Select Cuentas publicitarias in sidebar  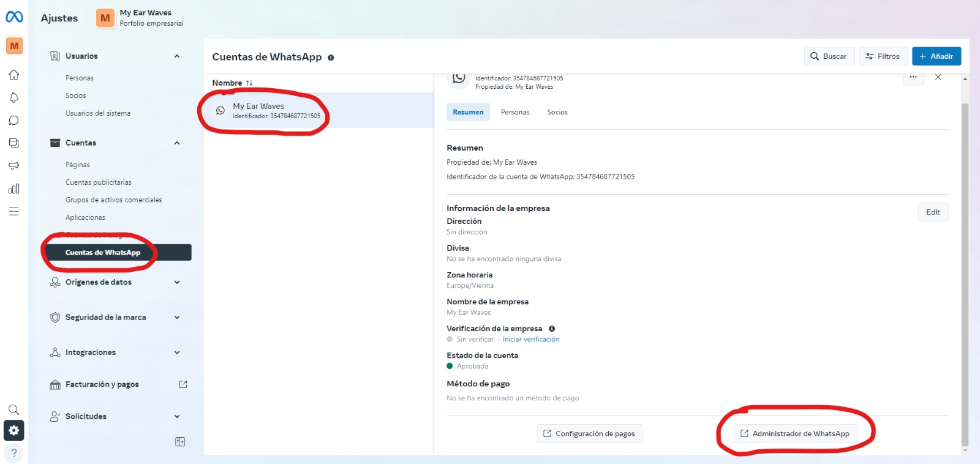99,182
